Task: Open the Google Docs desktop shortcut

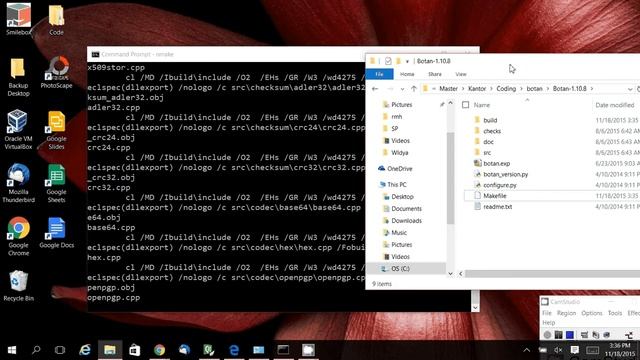Action: click(x=56, y=233)
